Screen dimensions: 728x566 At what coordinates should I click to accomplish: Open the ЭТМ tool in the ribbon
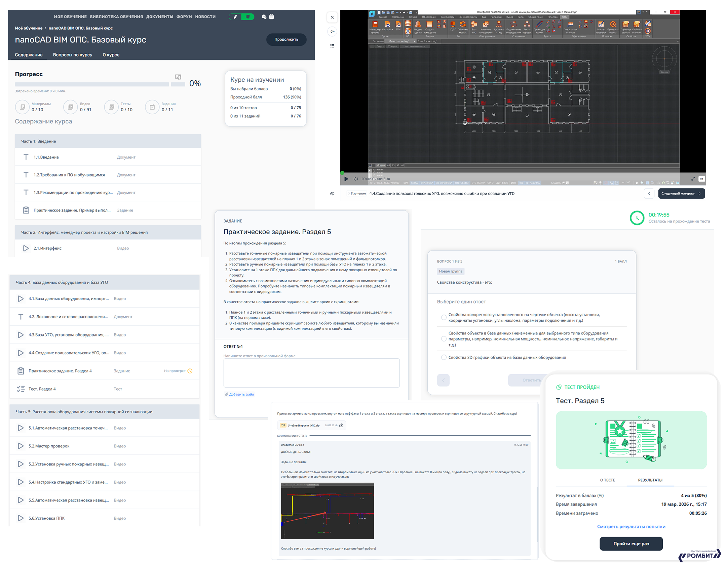398,26
